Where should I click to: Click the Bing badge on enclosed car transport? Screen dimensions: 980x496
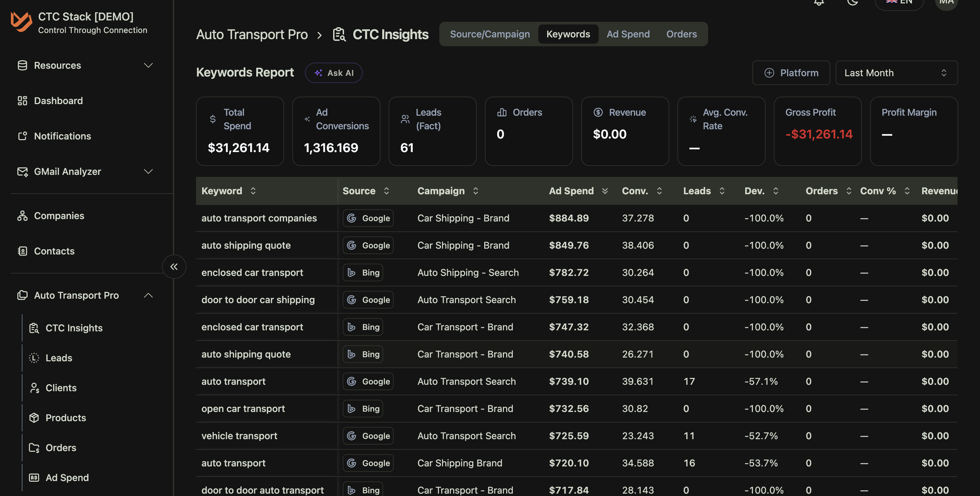point(362,272)
